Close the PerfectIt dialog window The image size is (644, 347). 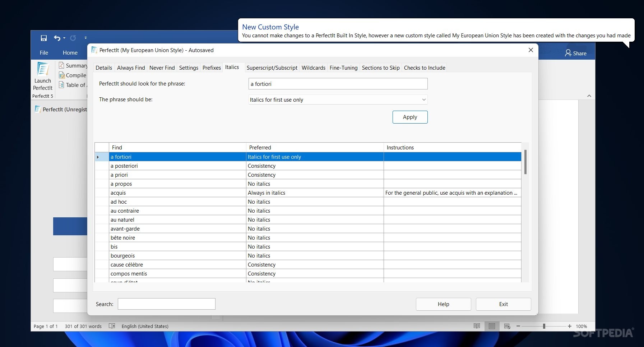coord(531,50)
